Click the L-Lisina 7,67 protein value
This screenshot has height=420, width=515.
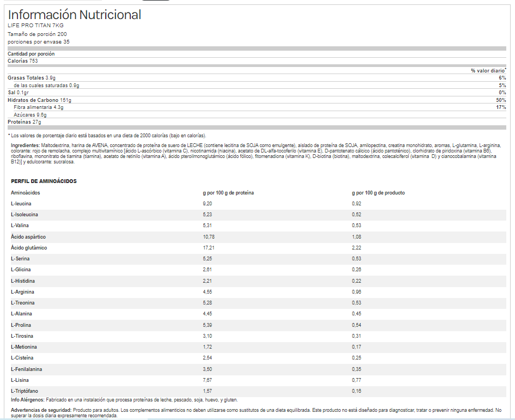208,380
